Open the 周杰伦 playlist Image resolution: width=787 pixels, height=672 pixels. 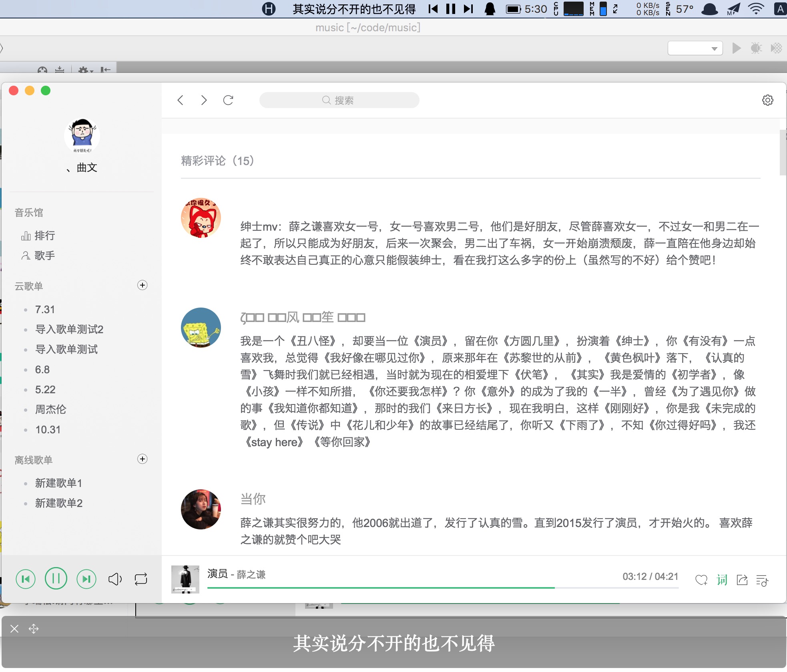50,409
